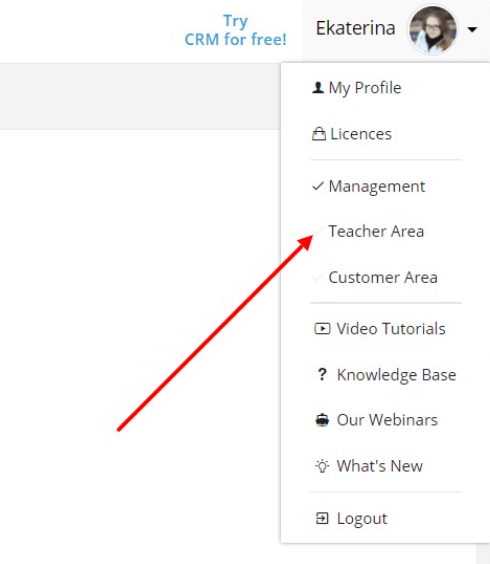Collapse the user menu caret arrow

(x=472, y=29)
